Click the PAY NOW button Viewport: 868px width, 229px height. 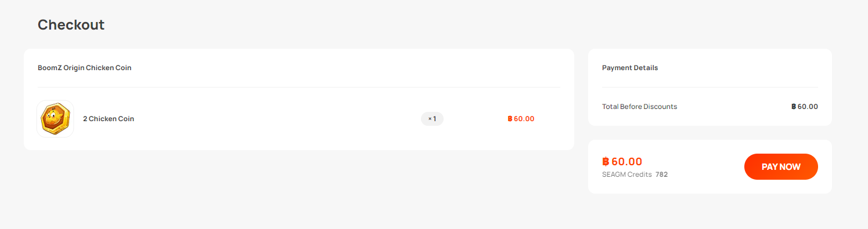(781, 167)
